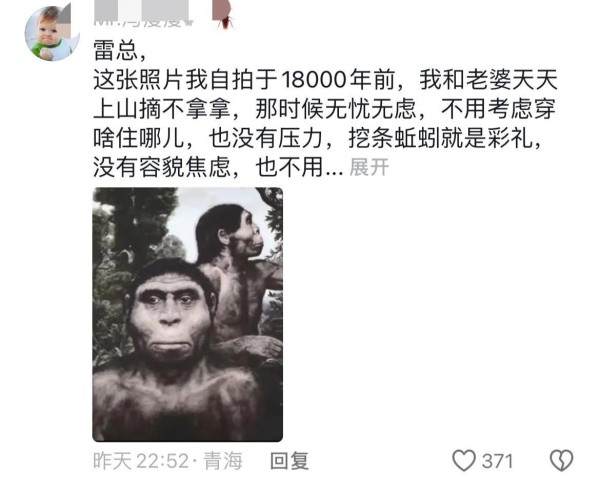Reply to the comment using 回复
Viewport: 600px width, 493px height.
click(x=290, y=461)
